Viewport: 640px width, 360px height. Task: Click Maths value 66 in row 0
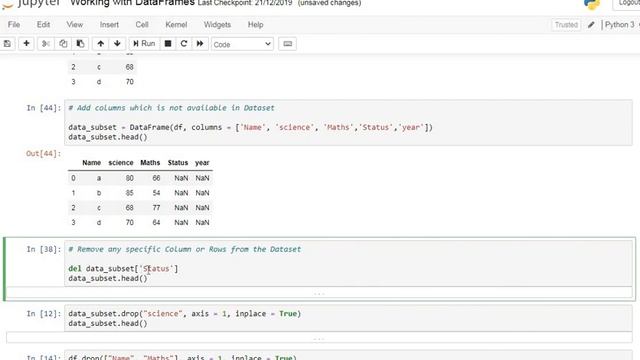tap(156, 178)
